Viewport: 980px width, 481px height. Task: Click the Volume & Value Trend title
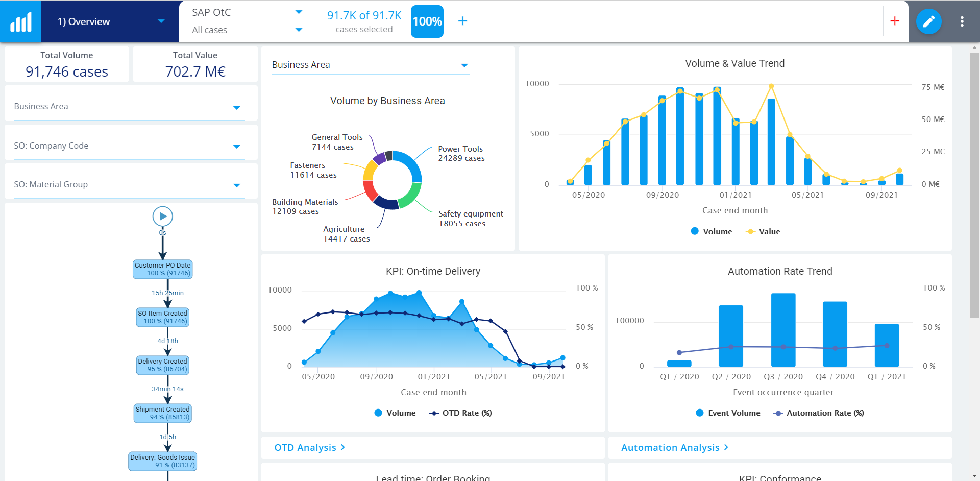(x=734, y=63)
